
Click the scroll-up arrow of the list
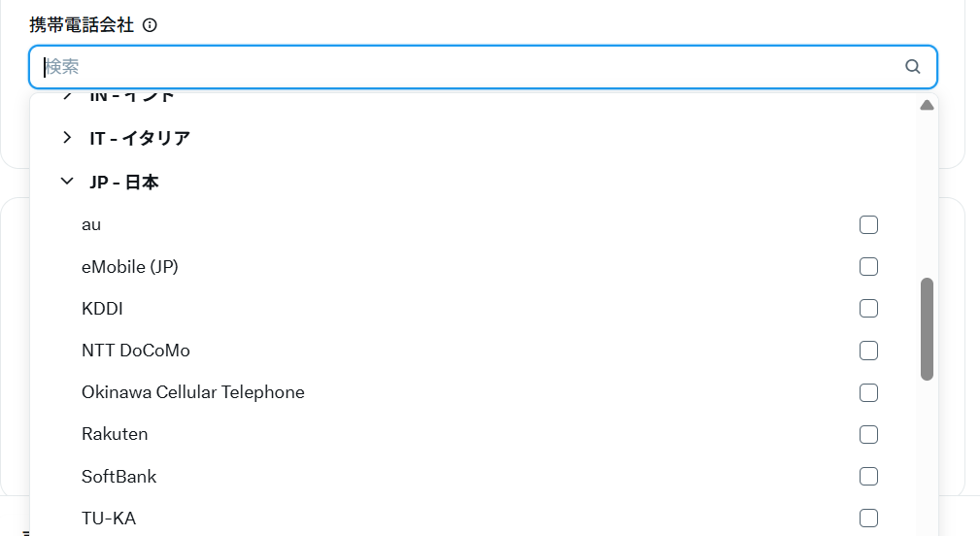[x=927, y=105]
